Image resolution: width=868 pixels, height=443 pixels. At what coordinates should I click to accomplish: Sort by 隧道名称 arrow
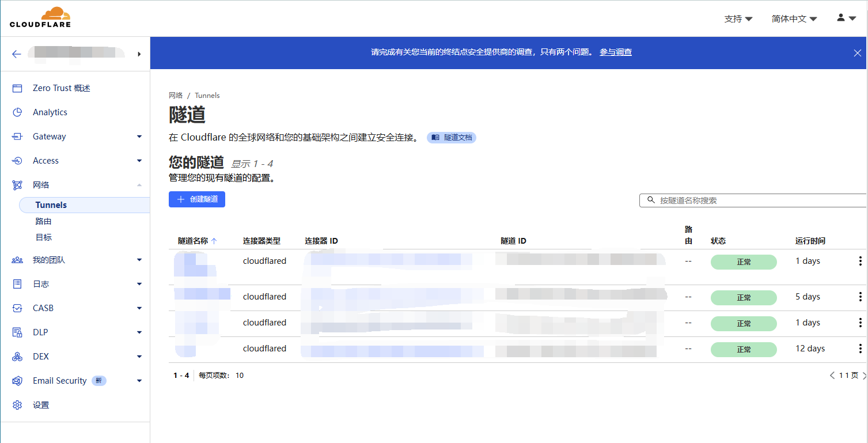click(214, 241)
